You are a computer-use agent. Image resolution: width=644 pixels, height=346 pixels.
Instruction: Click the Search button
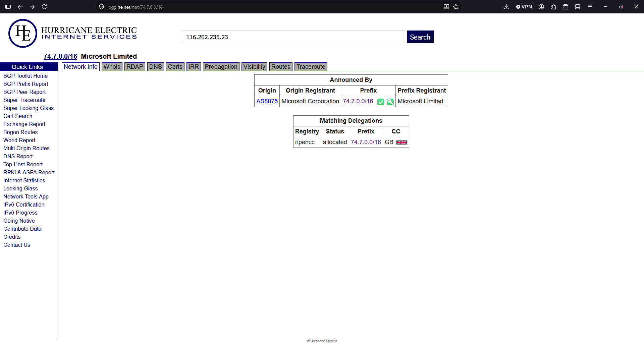point(420,37)
